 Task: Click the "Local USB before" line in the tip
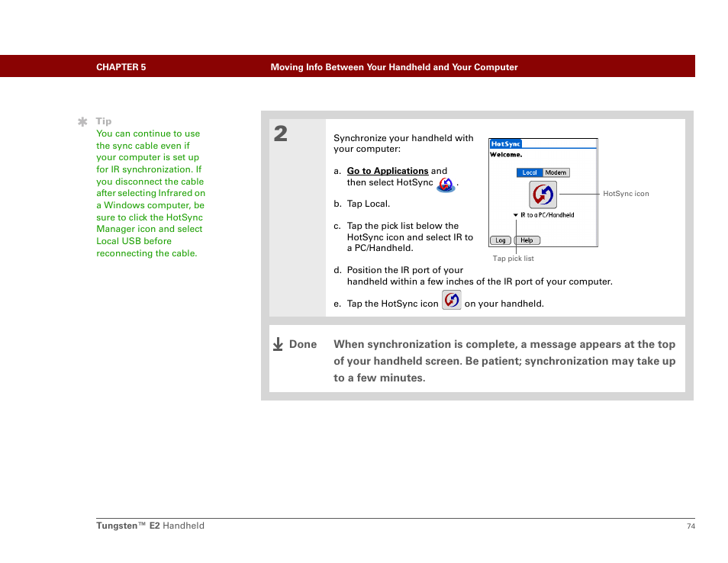[134, 241]
